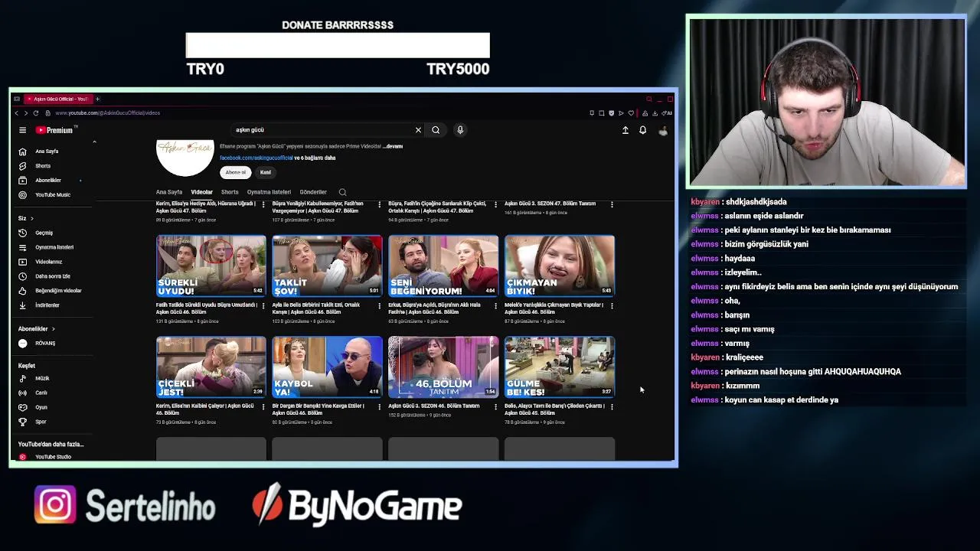Open three-dot menu for Melek'e Çıkmayan Bıyık video
This screenshot has height=551, width=980.
tap(612, 306)
